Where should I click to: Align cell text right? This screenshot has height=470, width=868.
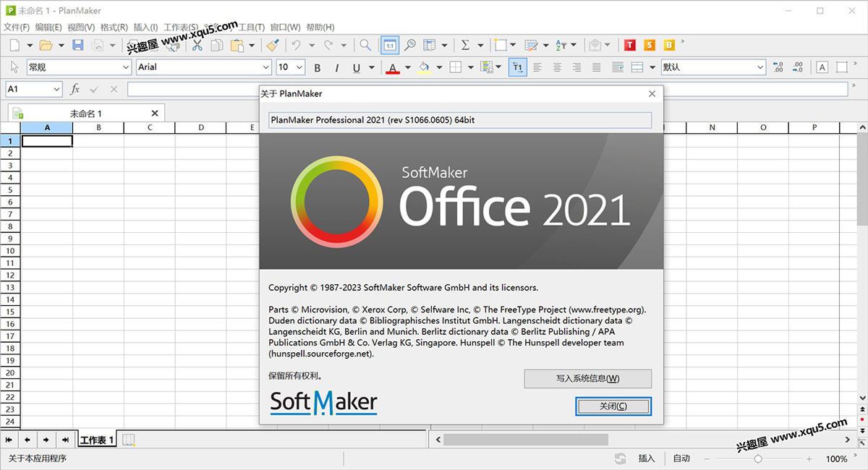[x=576, y=67]
